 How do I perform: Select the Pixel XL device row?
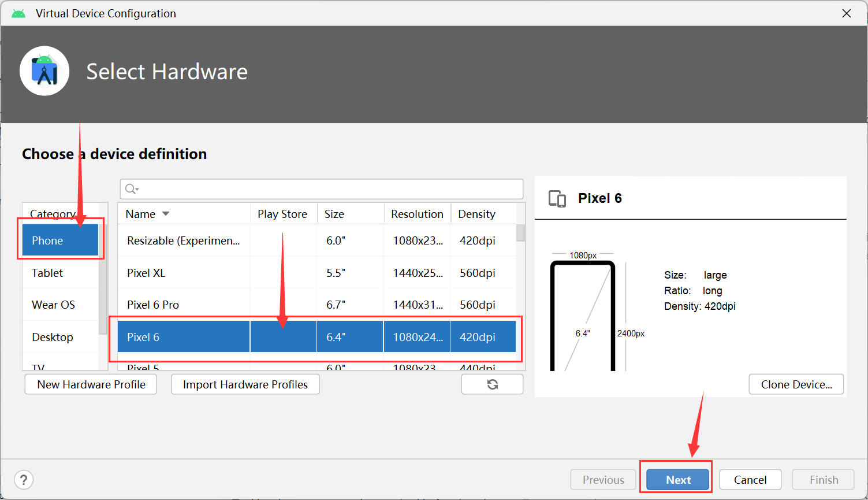316,273
